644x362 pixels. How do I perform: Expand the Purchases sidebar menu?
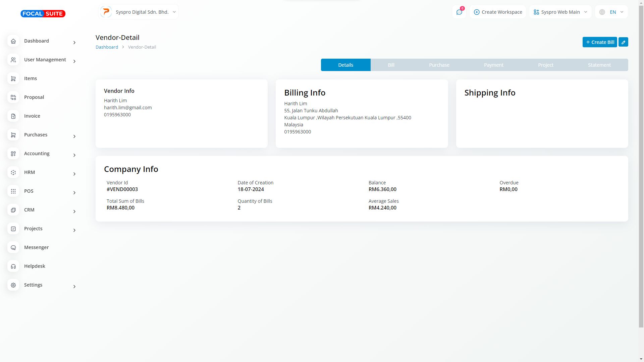click(x=74, y=136)
